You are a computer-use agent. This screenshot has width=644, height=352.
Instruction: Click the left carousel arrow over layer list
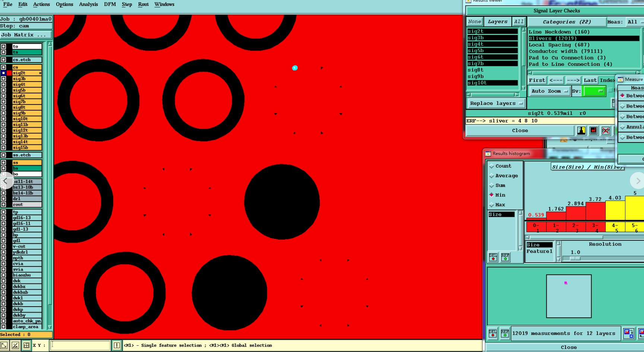pyautogui.click(x=5, y=181)
